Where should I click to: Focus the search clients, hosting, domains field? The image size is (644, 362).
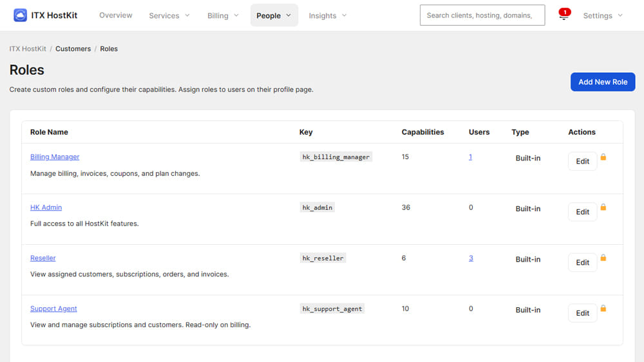click(x=482, y=15)
